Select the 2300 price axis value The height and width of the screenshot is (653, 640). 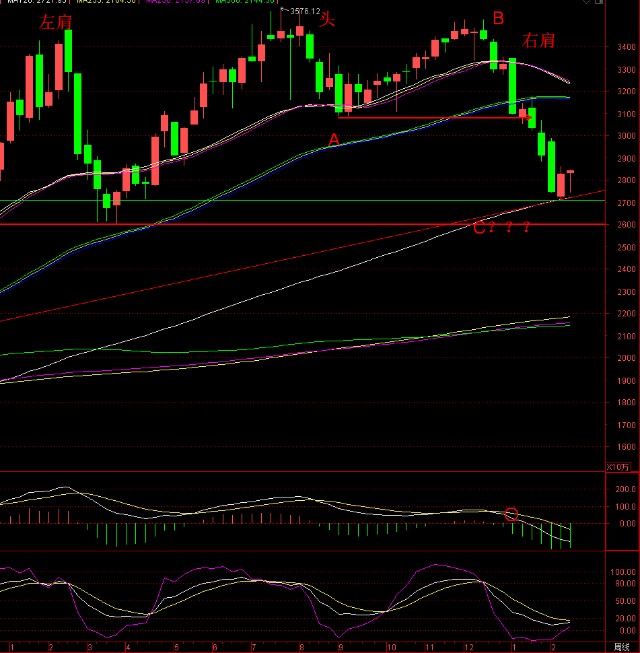[626, 292]
